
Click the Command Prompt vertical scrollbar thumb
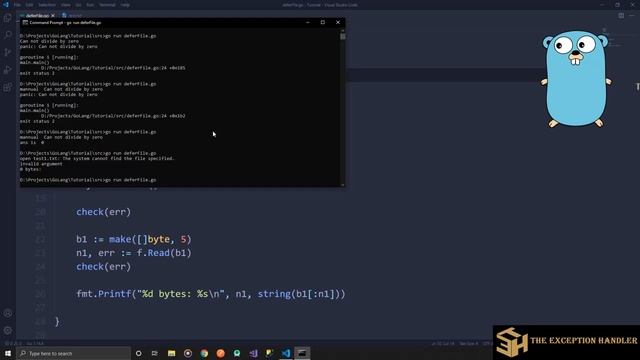coord(343,37)
